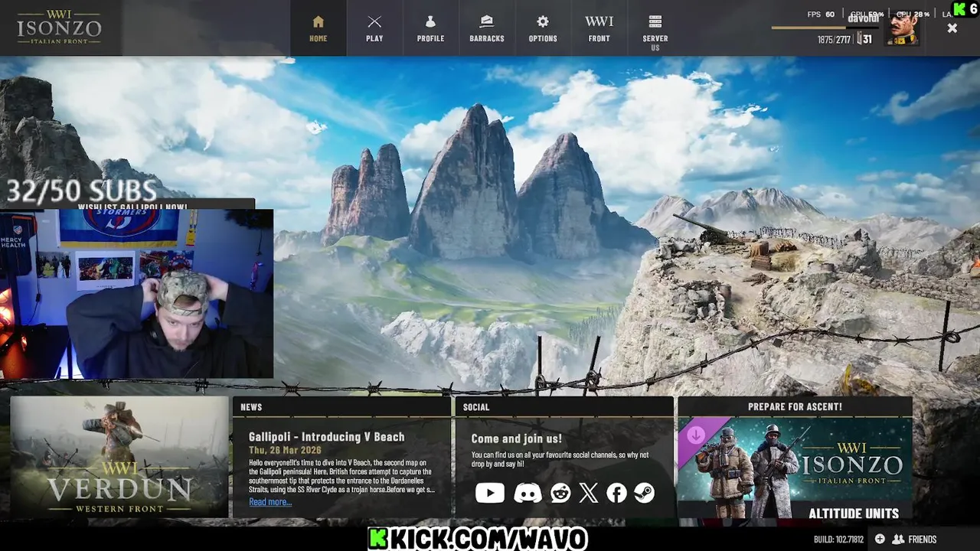Click the Read more link
The height and width of the screenshot is (551, 980).
click(270, 502)
